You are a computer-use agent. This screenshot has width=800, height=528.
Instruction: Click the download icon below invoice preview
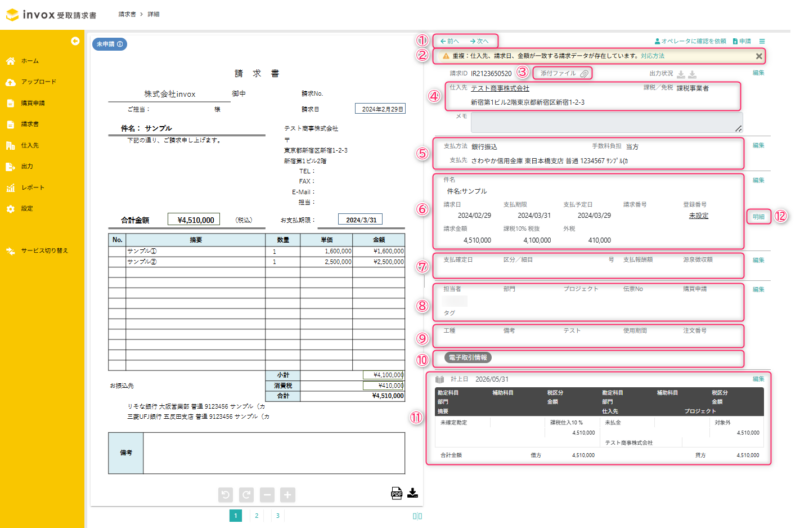point(413,493)
